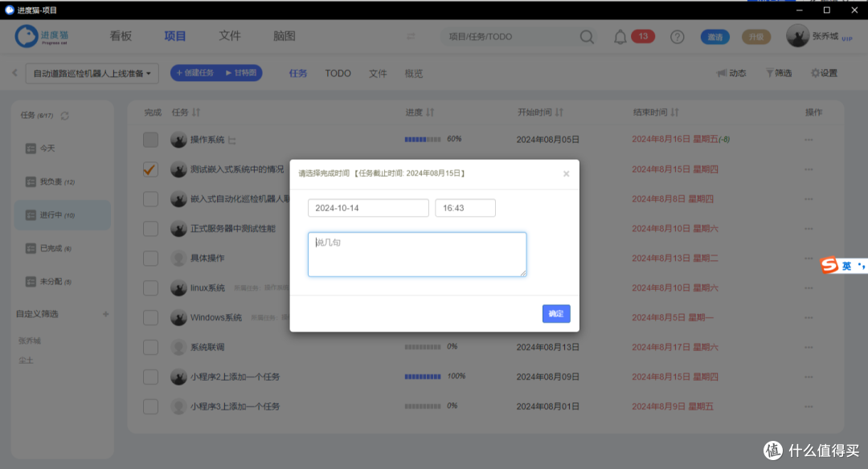
Task: Sort by 进度 column arrows
Action: coord(430,112)
